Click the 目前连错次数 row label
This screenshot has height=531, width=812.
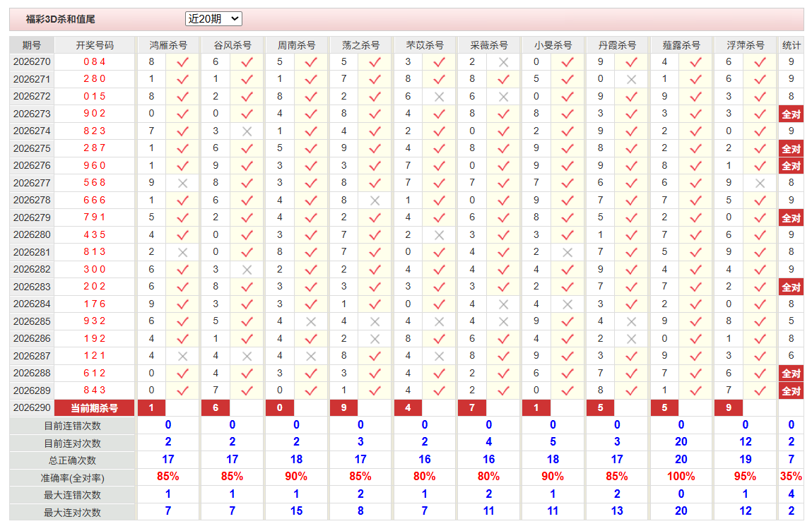73,426
